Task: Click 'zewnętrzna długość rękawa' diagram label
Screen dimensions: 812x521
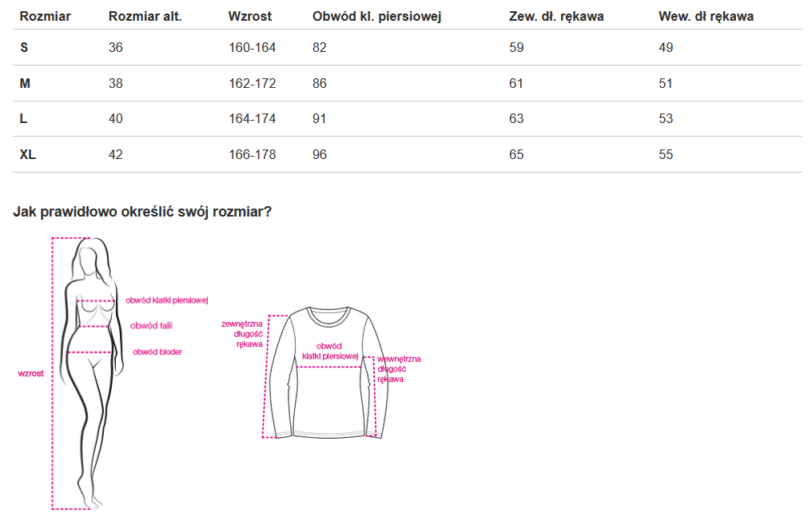Action: (242, 333)
